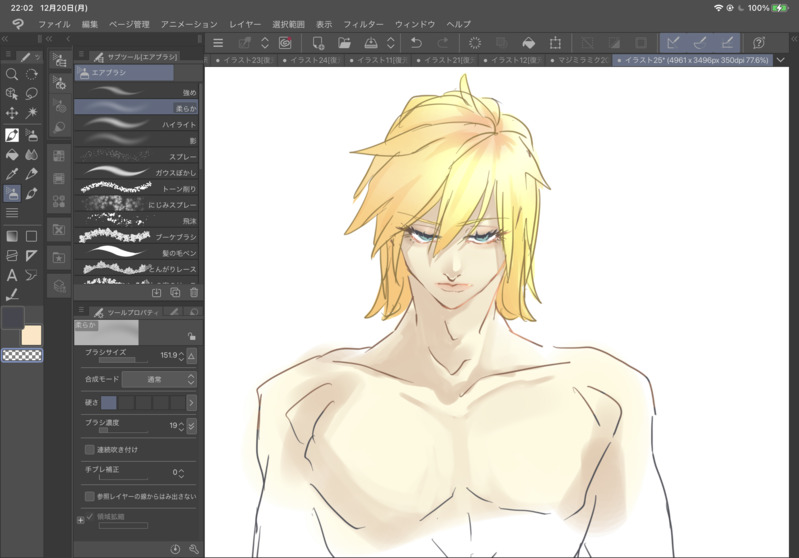Open the canvas tabs overflow chevron
The width and height of the screenshot is (799, 558).
coord(780,60)
